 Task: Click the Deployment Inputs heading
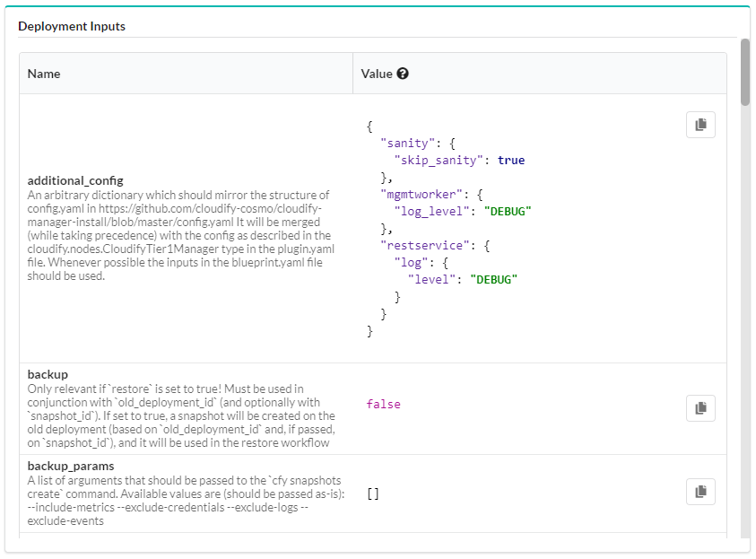click(72, 26)
